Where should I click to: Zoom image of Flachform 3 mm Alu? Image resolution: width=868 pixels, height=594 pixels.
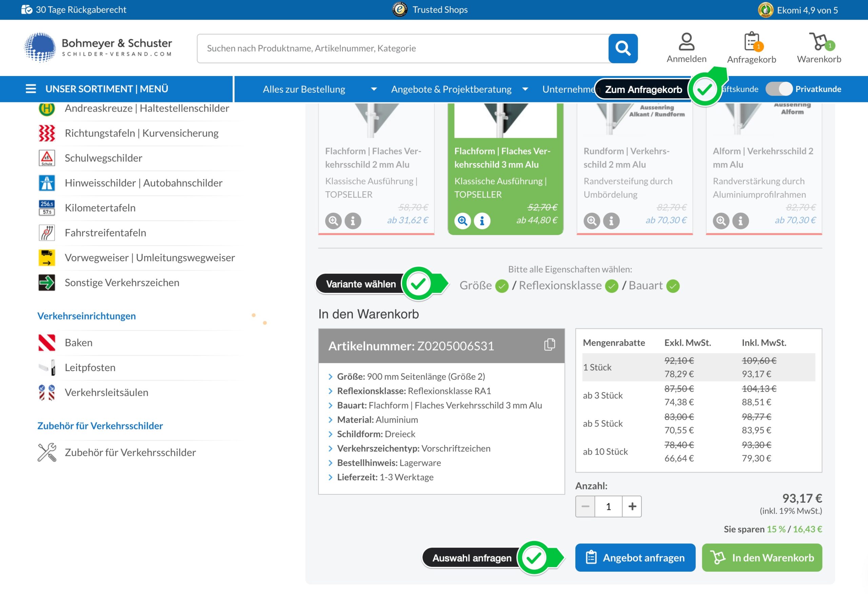[x=462, y=221]
